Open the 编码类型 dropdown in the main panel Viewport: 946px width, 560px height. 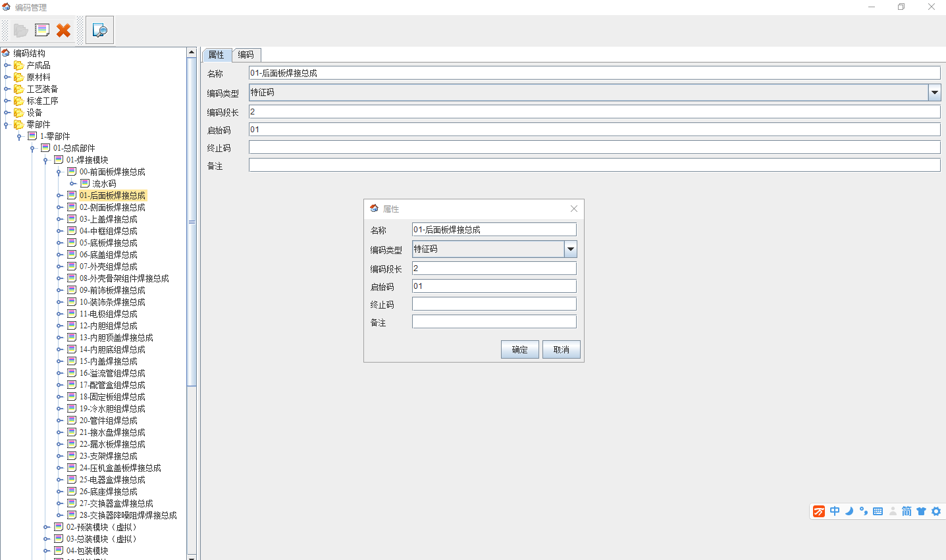[935, 93]
